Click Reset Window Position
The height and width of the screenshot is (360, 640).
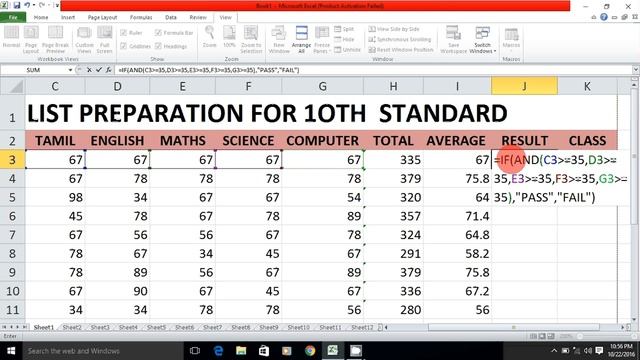pos(401,49)
